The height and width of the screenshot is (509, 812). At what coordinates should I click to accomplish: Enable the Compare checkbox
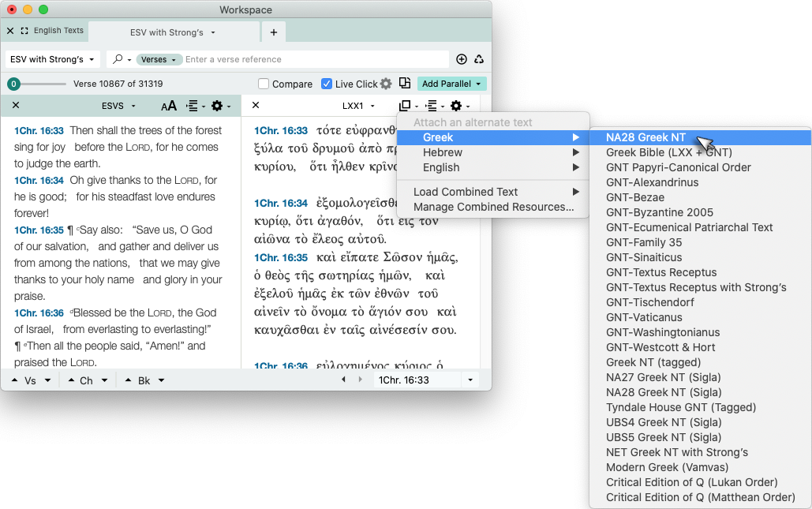point(264,84)
